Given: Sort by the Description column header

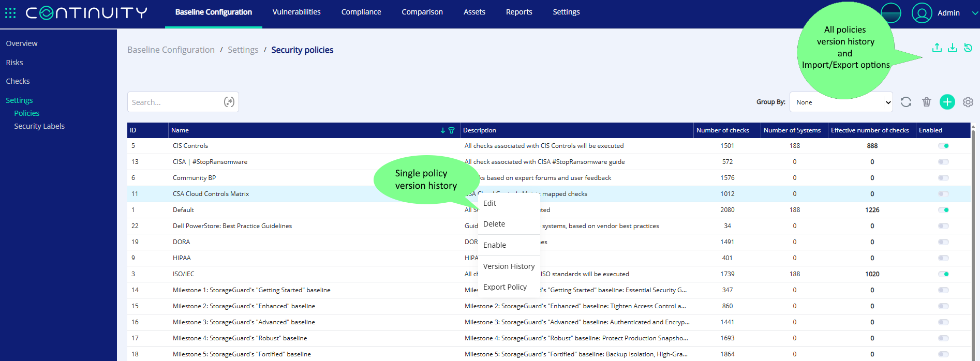Looking at the screenshot, I should (576, 130).
